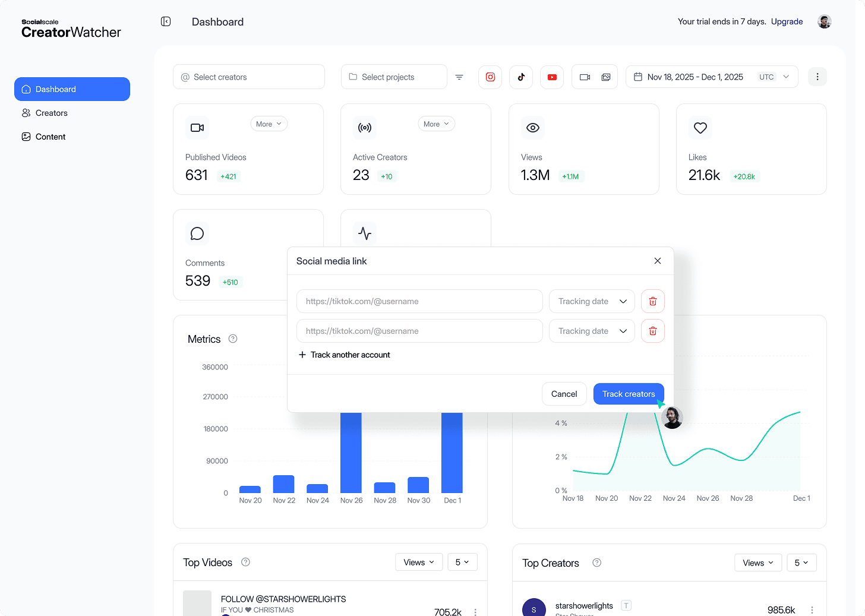Select the video content type icon
The width and height of the screenshot is (865, 616).
pos(585,77)
